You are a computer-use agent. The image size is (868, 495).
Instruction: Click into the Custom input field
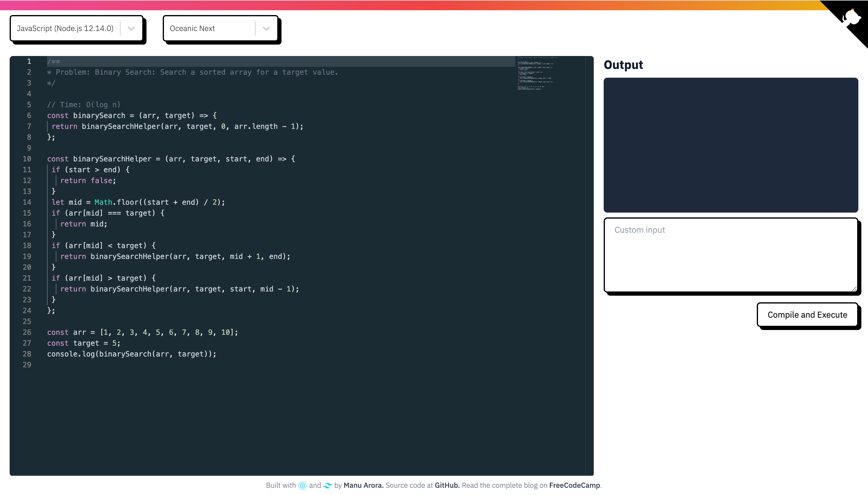click(x=730, y=255)
